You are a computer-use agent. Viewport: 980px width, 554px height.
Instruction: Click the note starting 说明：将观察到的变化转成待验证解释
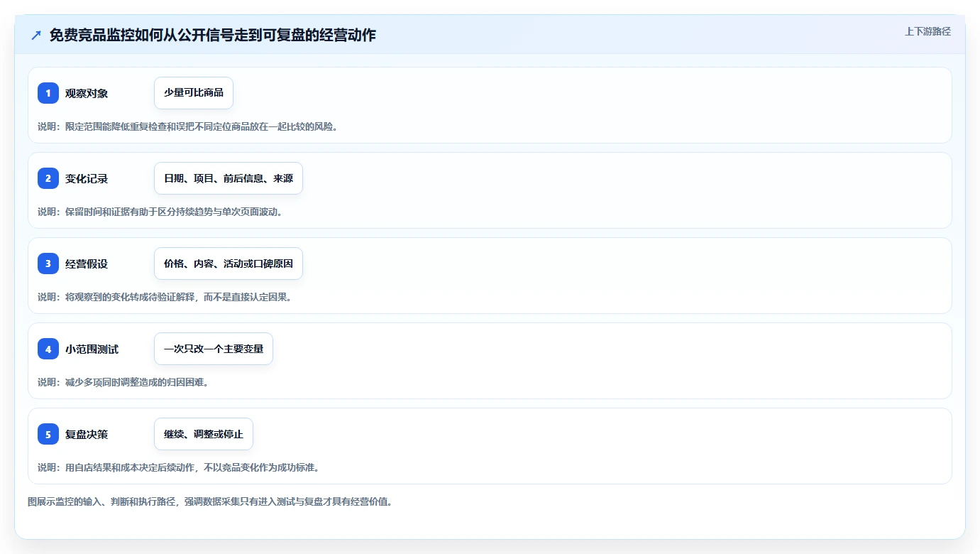(165, 297)
